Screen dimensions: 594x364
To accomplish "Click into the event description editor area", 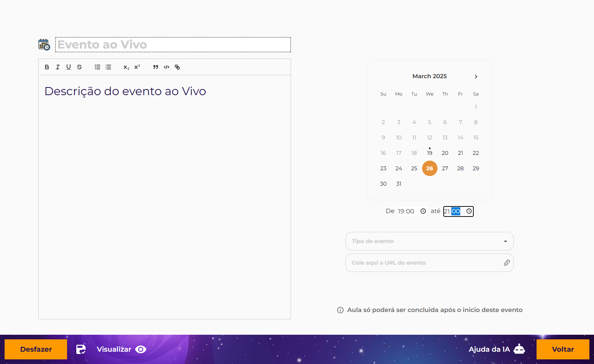I will 165,197.
